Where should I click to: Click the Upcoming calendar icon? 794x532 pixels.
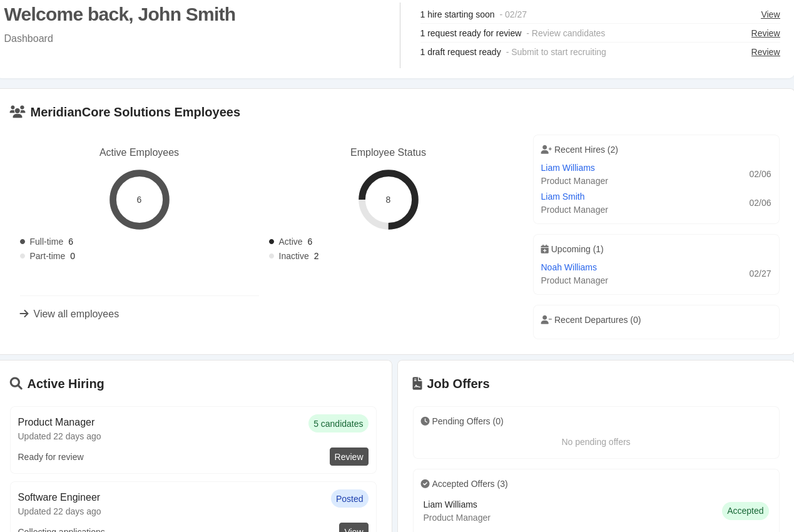coord(544,249)
